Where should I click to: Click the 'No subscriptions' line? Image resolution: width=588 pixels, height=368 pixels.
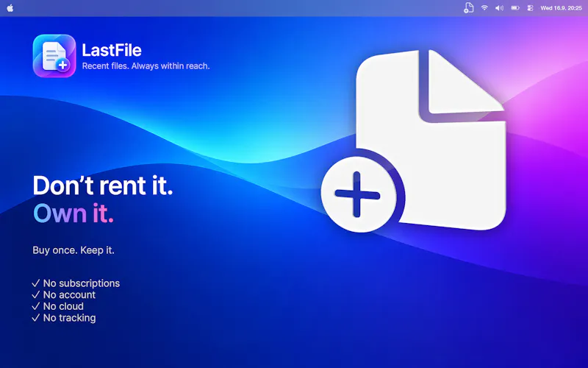click(76, 283)
